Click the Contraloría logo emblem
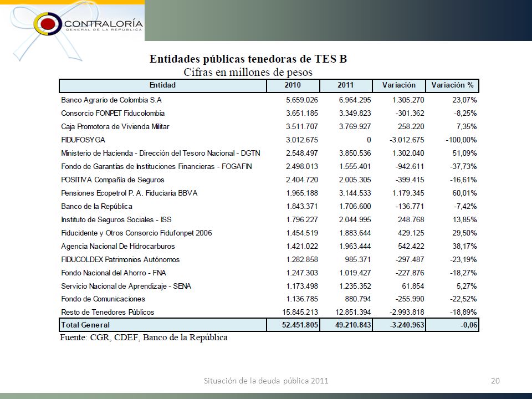Screen dimensions: 532x399 point(48,24)
